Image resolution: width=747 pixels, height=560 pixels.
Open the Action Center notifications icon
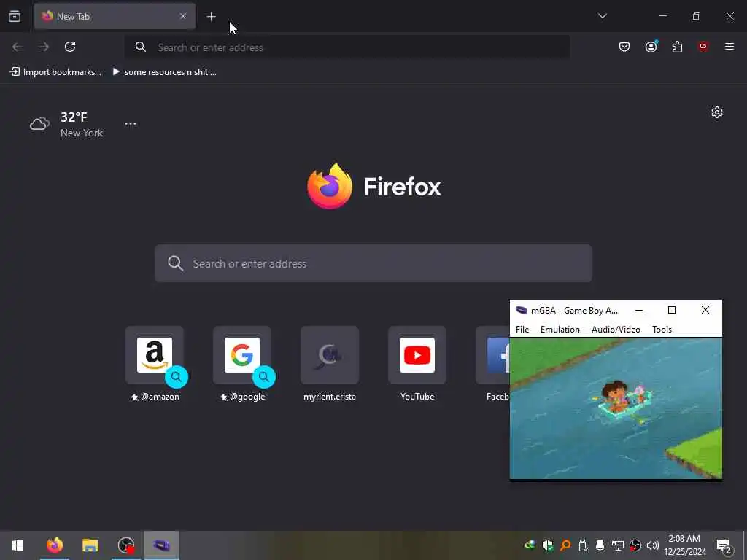click(x=724, y=545)
